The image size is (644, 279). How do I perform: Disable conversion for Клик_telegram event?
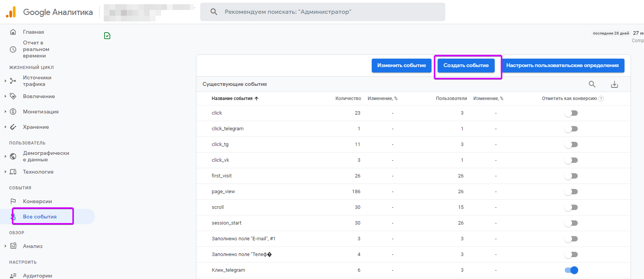tap(571, 270)
